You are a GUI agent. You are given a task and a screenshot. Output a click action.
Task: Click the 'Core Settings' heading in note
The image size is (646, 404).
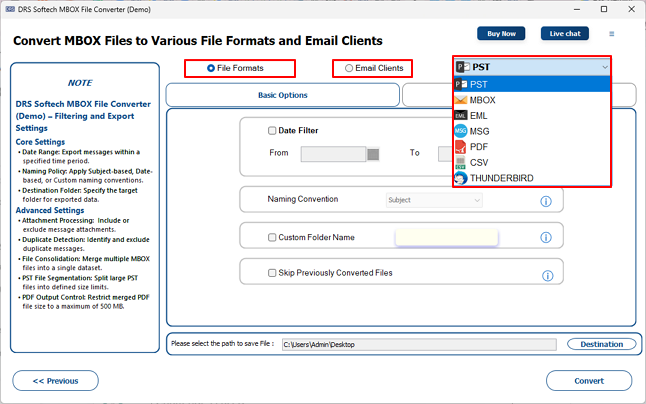tap(40, 142)
